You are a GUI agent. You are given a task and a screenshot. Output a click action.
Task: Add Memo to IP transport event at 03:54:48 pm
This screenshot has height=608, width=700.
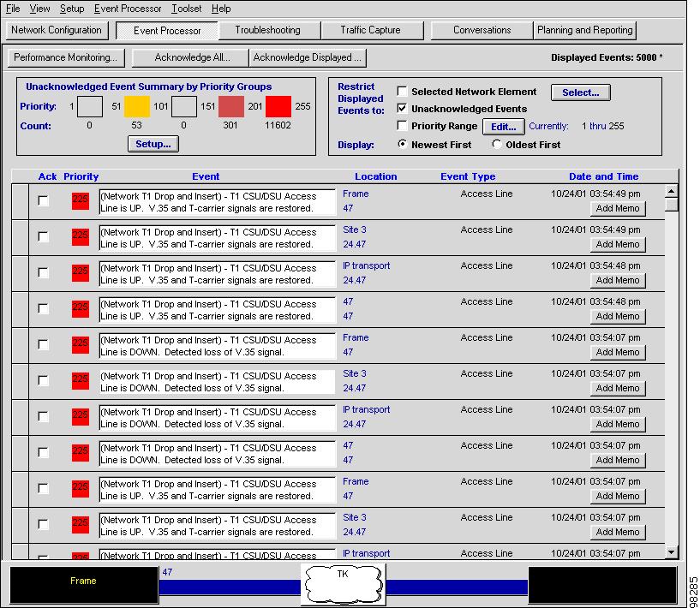(618, 281)
